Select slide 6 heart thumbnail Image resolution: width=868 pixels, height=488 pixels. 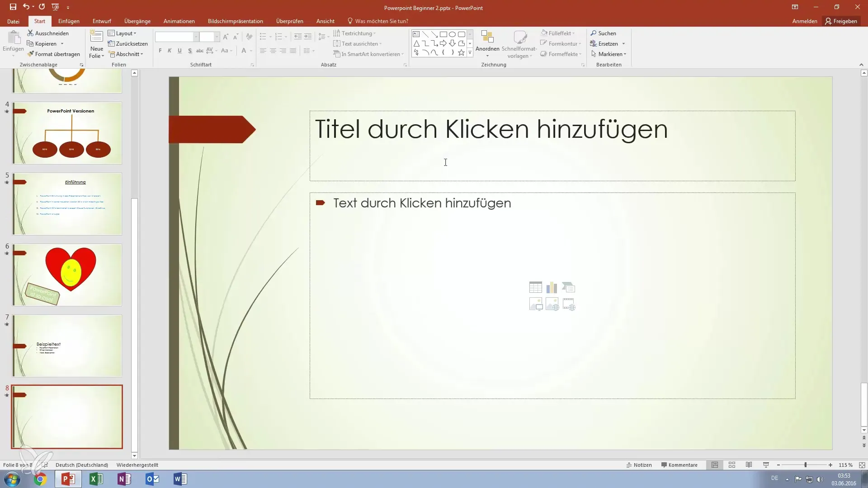tap(67, 275)
